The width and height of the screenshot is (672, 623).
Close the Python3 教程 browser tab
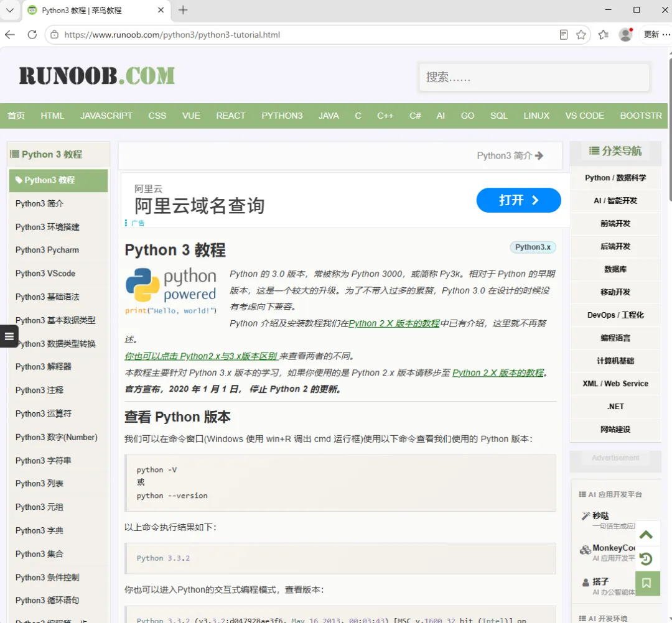(161, 10)
